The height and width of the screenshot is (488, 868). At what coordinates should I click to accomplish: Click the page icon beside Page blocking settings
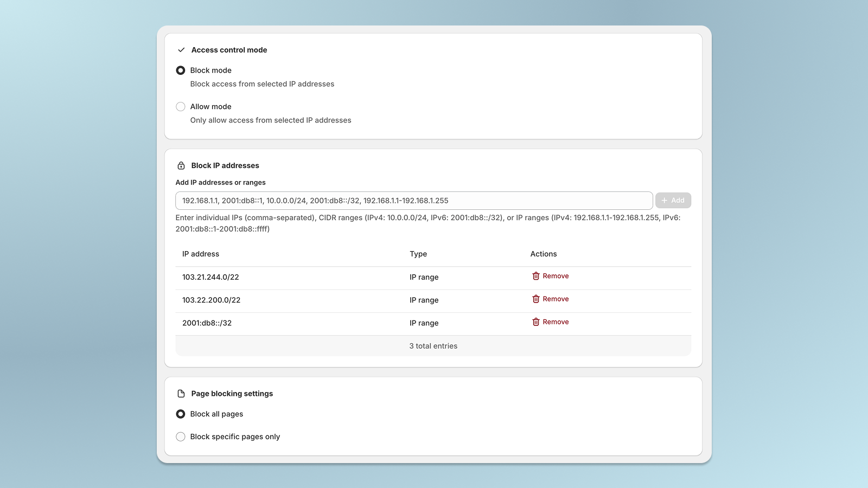point(181,394)
